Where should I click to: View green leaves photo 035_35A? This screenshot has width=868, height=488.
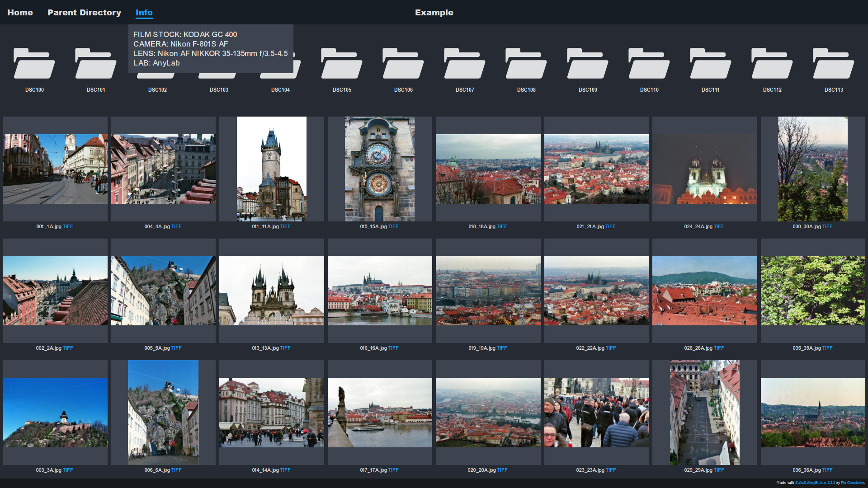coord(813,291)
